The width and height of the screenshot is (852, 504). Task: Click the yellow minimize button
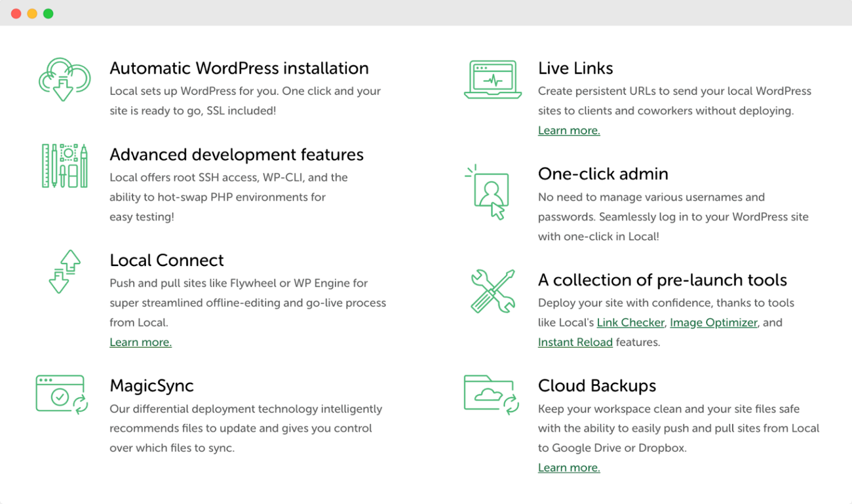coord(32,13)
